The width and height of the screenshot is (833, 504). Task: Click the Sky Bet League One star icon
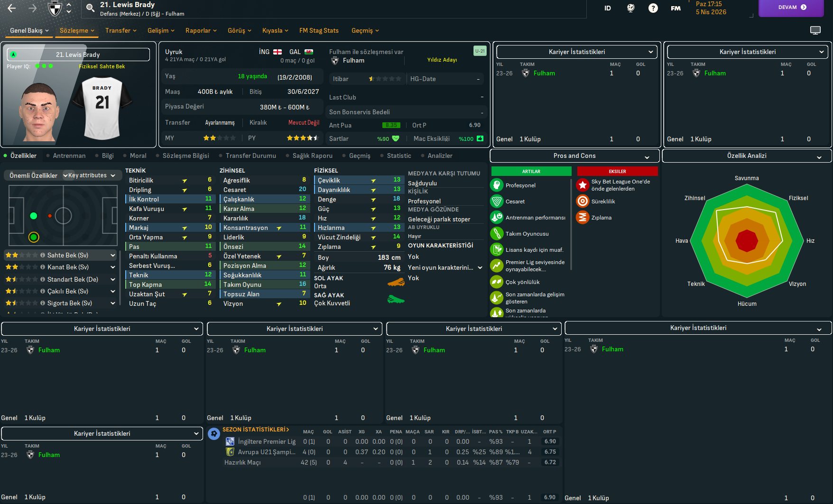[x=583, y=185]
